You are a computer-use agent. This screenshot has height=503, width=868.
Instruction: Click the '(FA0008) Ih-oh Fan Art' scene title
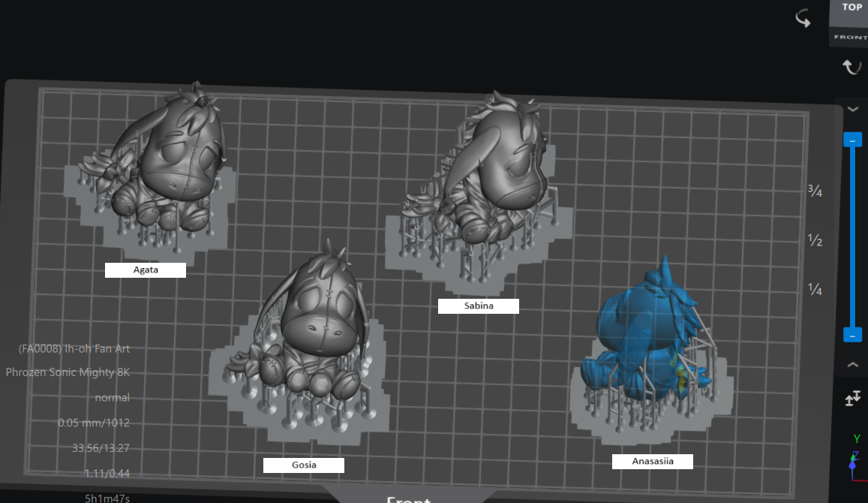(x=74, y=349)
